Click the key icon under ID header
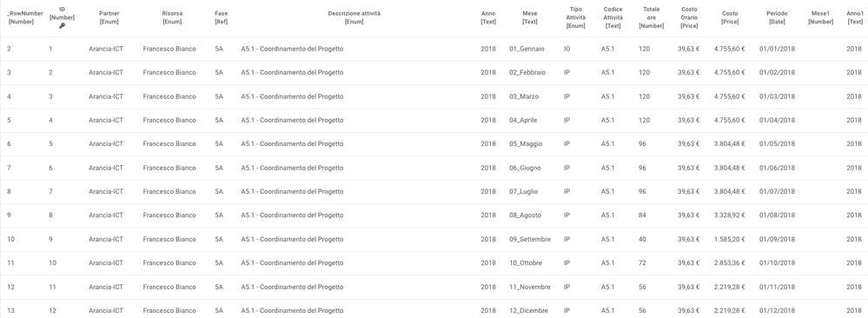Viewport: 868px width, 318px height. coord(62,26)
